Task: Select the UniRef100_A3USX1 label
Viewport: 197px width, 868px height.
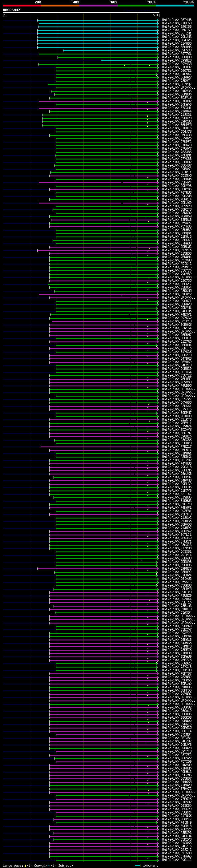Action: click(x=177, y=406)
